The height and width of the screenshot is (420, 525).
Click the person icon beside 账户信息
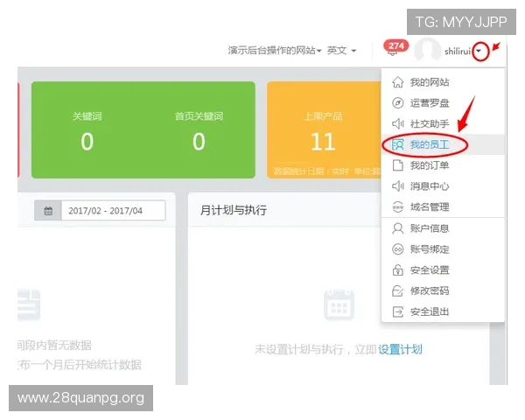(x=397, y=228)
